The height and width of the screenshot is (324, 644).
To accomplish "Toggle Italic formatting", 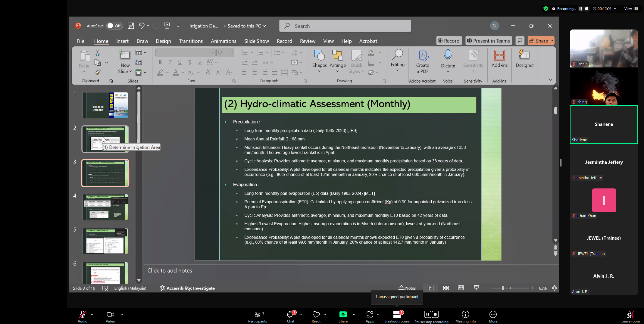I will 170,62.
